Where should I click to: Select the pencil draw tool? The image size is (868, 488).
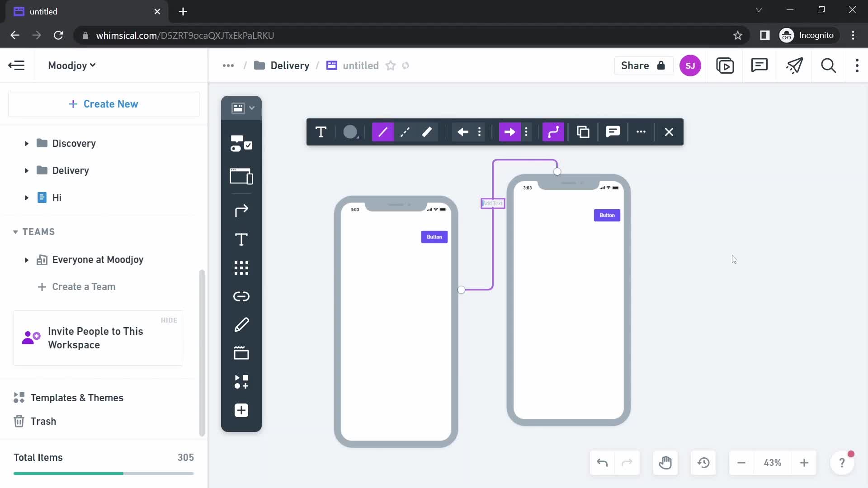click(x=241, y=325)
